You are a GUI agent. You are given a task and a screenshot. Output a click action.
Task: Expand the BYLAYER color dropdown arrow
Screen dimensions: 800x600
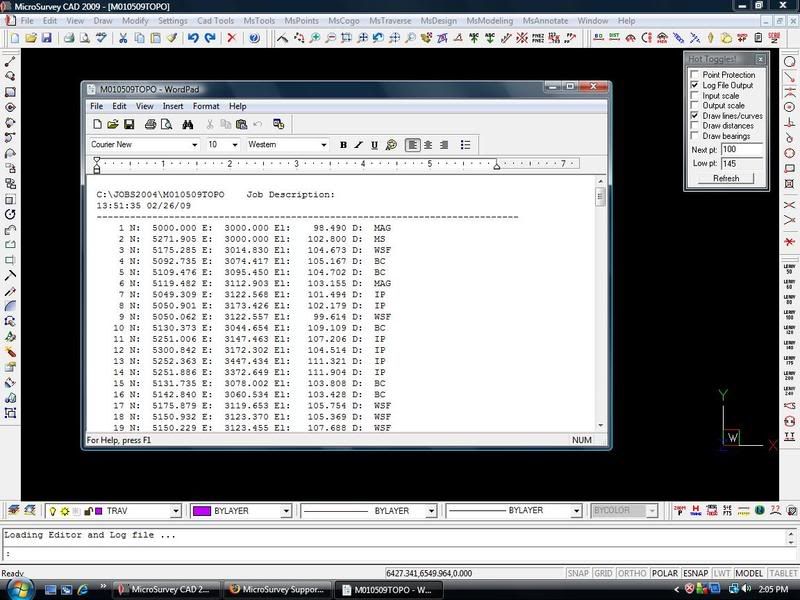(286, 511)
